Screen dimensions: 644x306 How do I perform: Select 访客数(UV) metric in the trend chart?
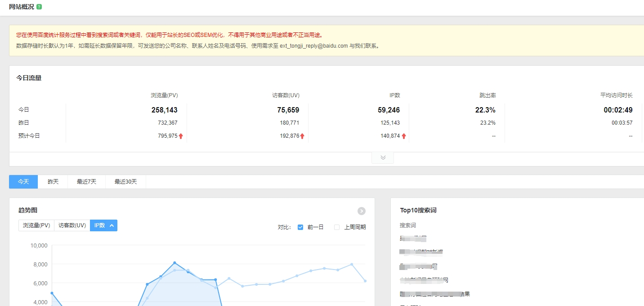point(72,225)
